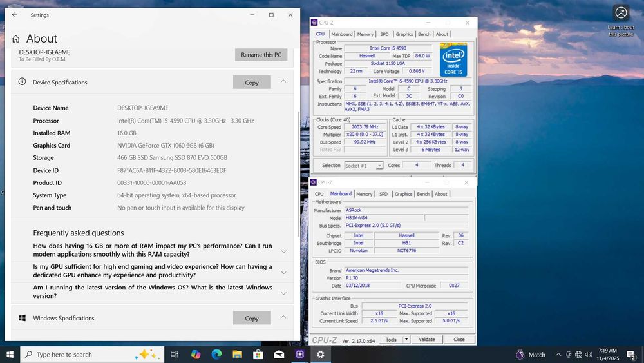The image size is (644, 363).
Task: Open Mainboard tab in the Processor CPU-Z window
Action: click(x=342, y=34)
